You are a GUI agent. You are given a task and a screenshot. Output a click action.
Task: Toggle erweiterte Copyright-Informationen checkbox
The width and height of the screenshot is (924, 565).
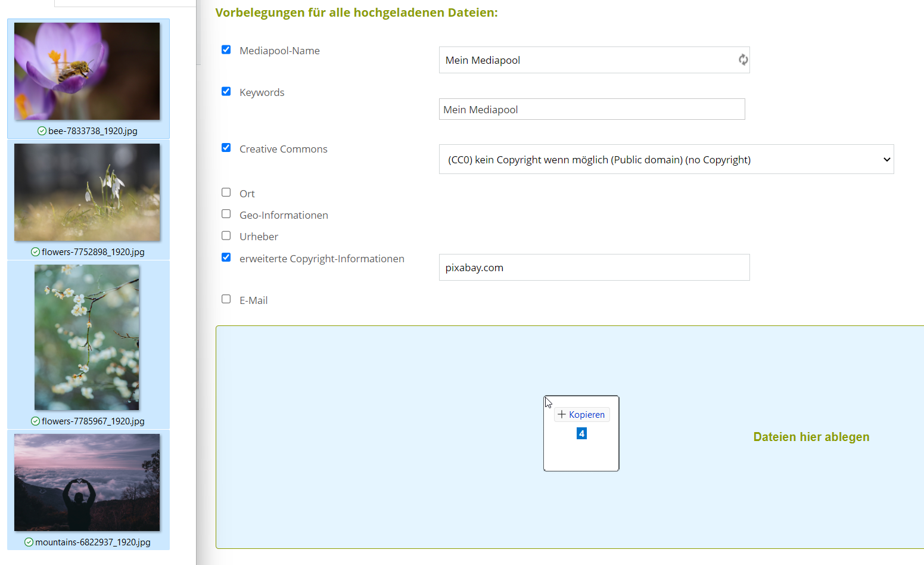[226, 257]
